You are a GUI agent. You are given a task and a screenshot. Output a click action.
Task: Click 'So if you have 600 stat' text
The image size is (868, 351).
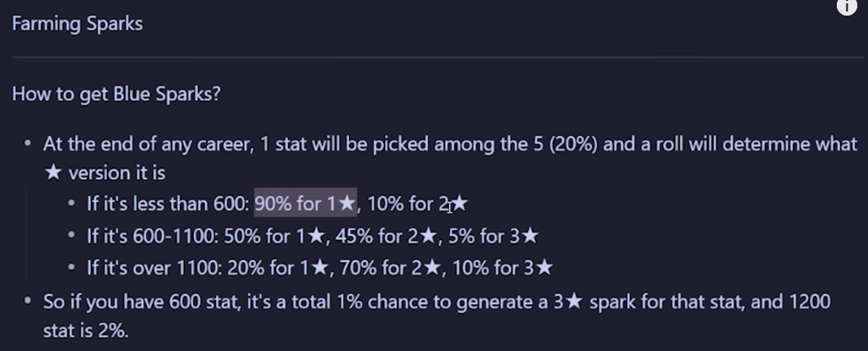pyautogui.click(x=131, y=302)
